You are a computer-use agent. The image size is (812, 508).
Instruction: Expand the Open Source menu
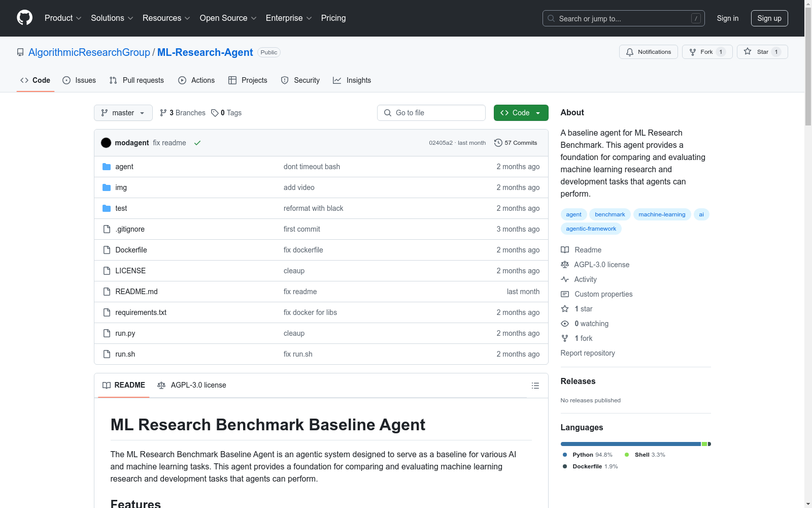228,18
